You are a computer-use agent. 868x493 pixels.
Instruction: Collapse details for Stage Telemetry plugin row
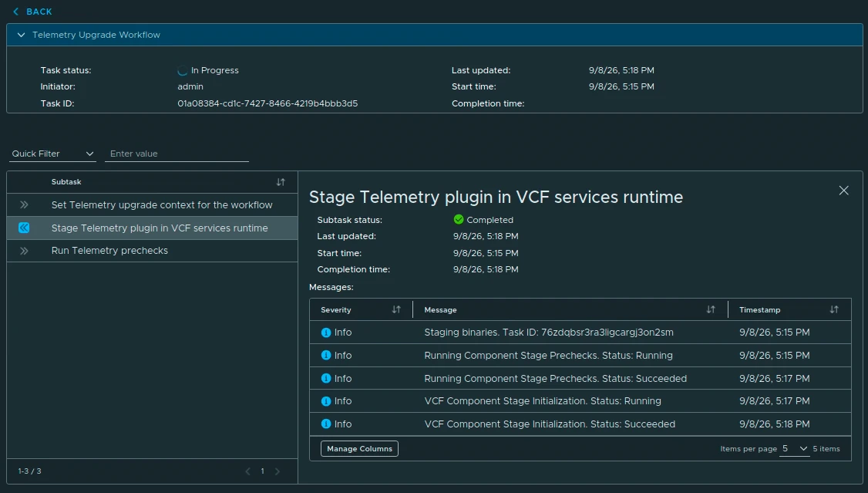(24, 228)
